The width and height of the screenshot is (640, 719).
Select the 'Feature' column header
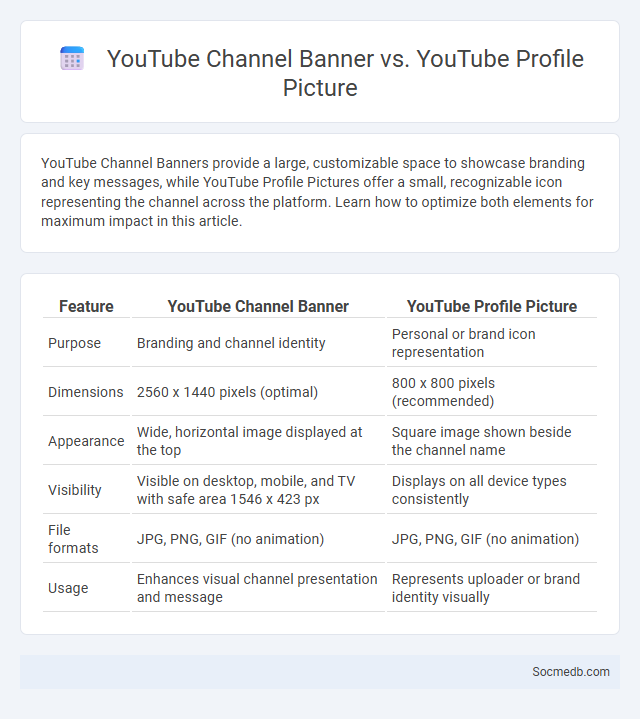tap(86, 306)
